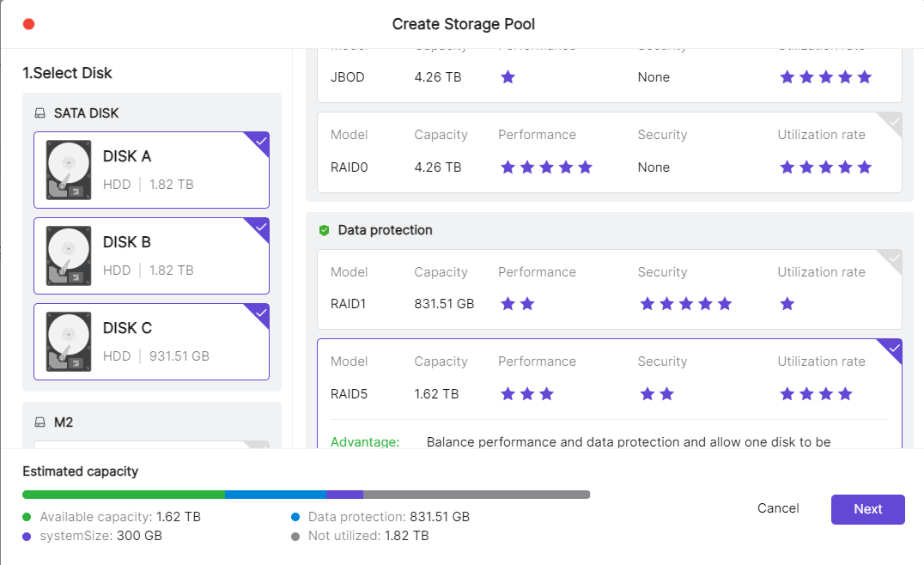Viewport: 924px width, 565px height.
Task: Click the selected RAID5 corner checkmark
Action: (x=893, y=348)
